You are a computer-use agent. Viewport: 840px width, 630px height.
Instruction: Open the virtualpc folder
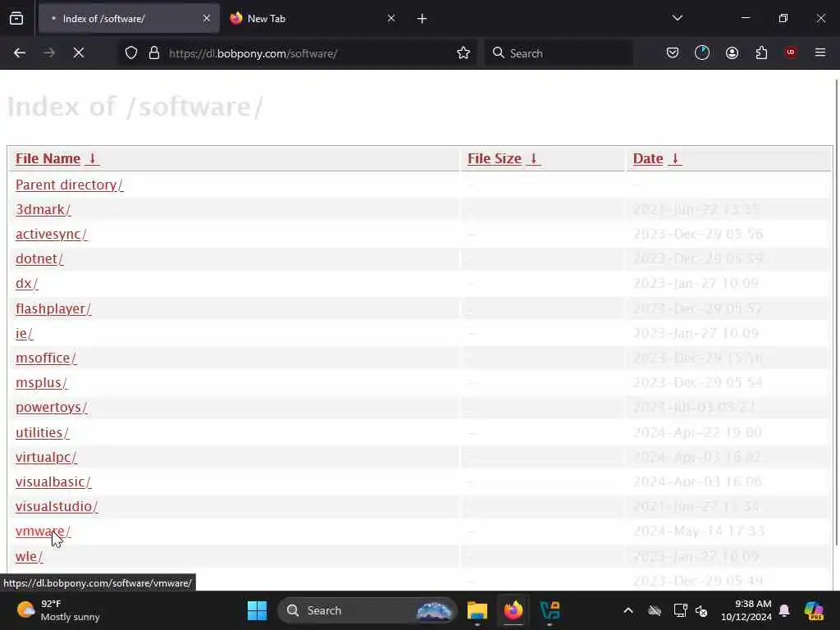pyautogui.click(x=46, y=458)
